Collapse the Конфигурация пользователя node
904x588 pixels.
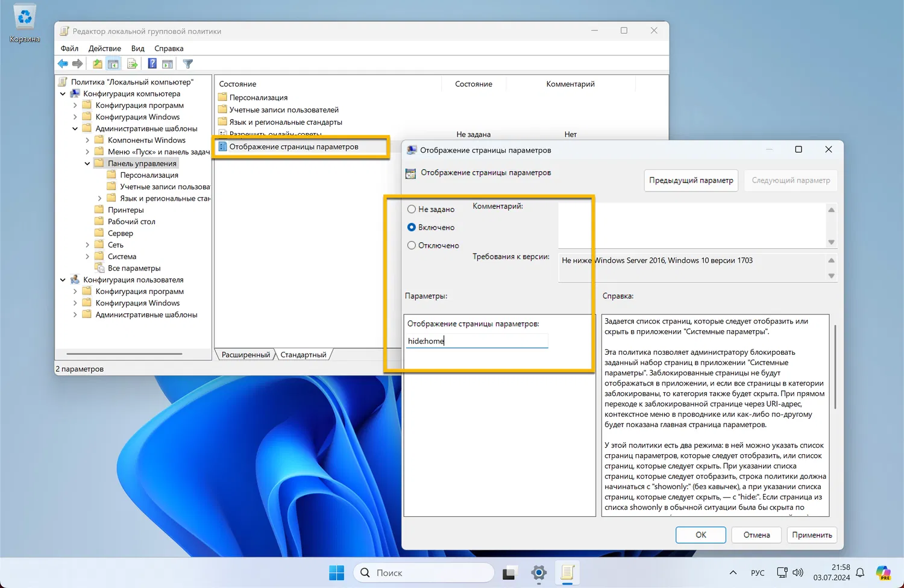[63, 280]
